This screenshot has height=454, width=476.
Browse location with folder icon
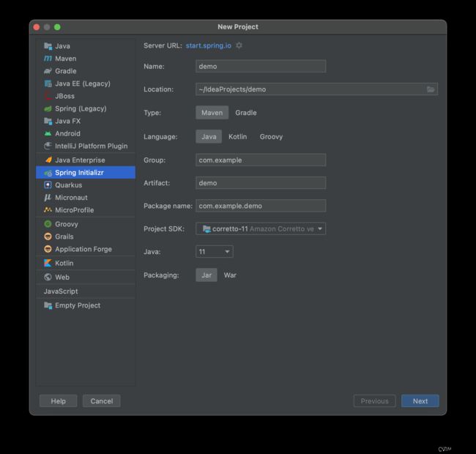(431, 89)
